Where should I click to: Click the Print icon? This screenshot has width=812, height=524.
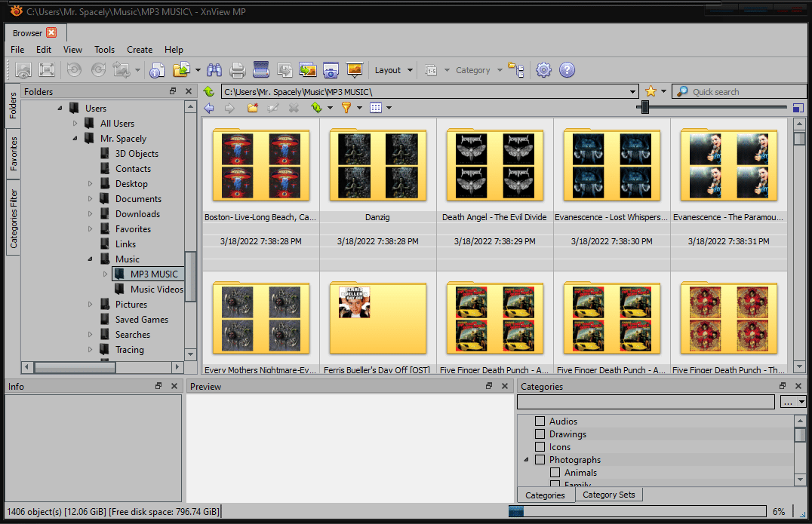tap(237, 70)
